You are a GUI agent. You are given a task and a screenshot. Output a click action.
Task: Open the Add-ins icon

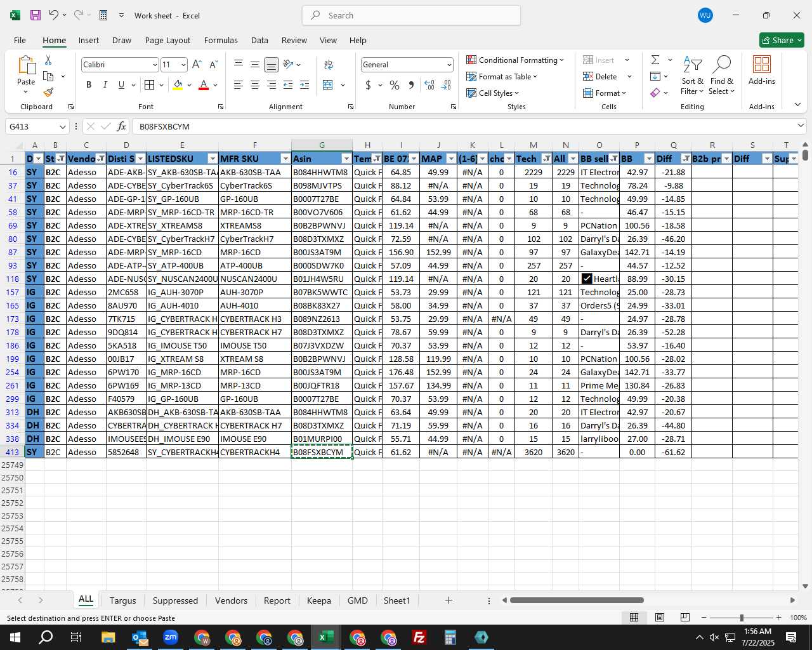click(x=762, y=70)
